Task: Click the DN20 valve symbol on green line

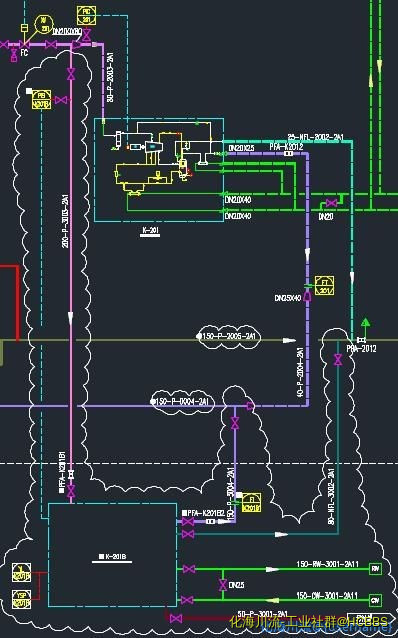Action: tap(331, 203)
